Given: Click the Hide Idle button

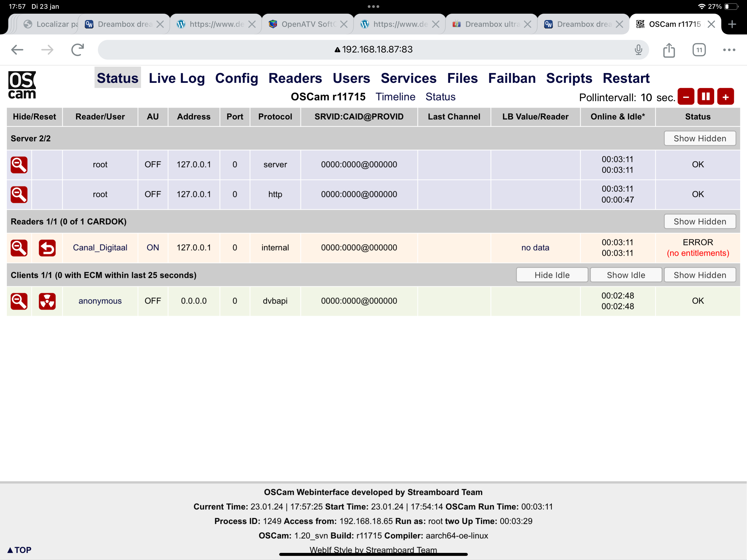Looking at the screenshot, I should [552, 275].
